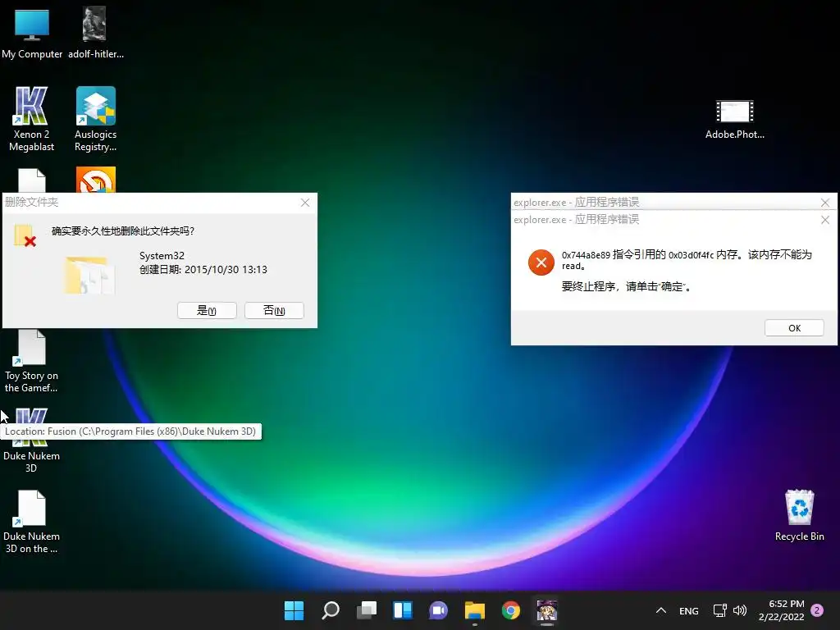
Task: Click the red X error icon
Action: pyautogui.click(x=541, y=262)
